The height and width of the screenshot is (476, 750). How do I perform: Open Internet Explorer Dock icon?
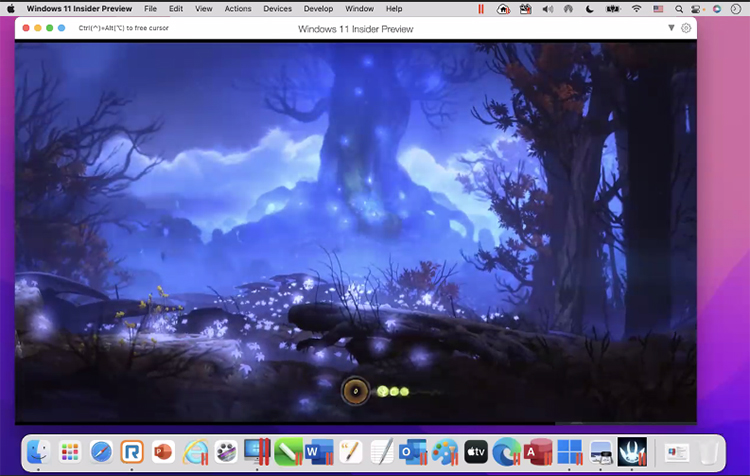[195, 452]
